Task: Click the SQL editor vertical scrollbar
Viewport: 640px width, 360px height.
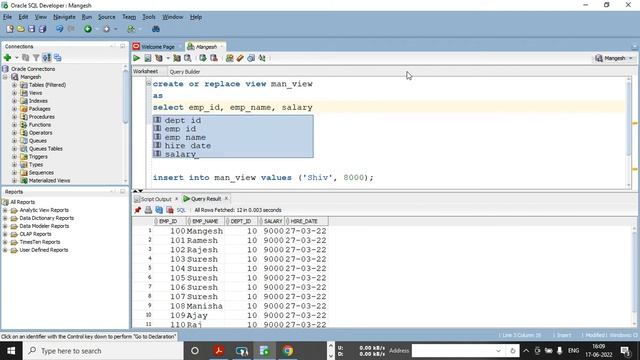Action: [x=629, y=133]
